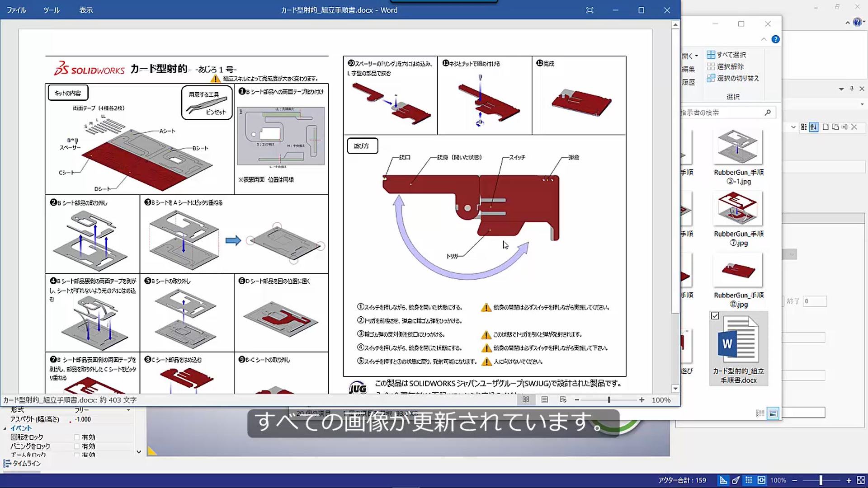The height and width of the screenshot is (488, 868).
Task: Click the Explorer search magnifier icon
Action: [x=768, y=113]
